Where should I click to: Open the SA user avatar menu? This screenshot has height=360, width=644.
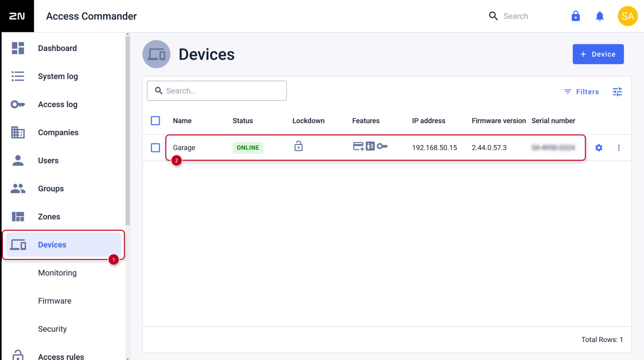tap(628, 16)
